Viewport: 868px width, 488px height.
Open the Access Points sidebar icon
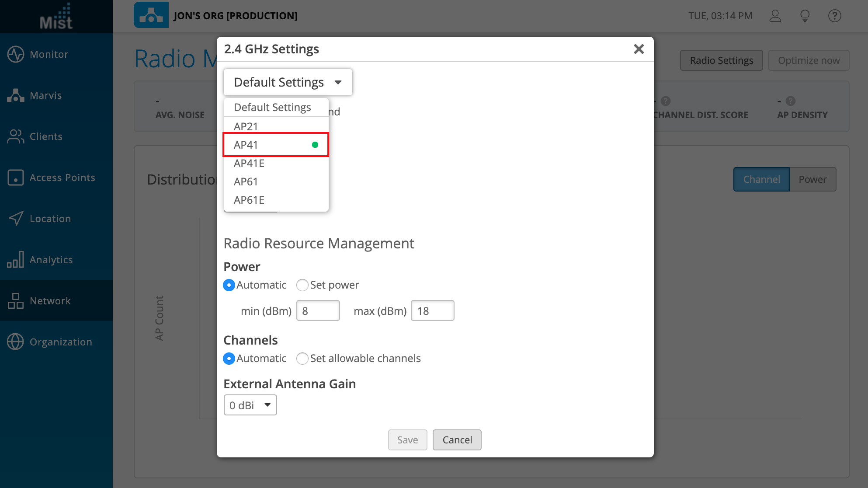point(16,178)
